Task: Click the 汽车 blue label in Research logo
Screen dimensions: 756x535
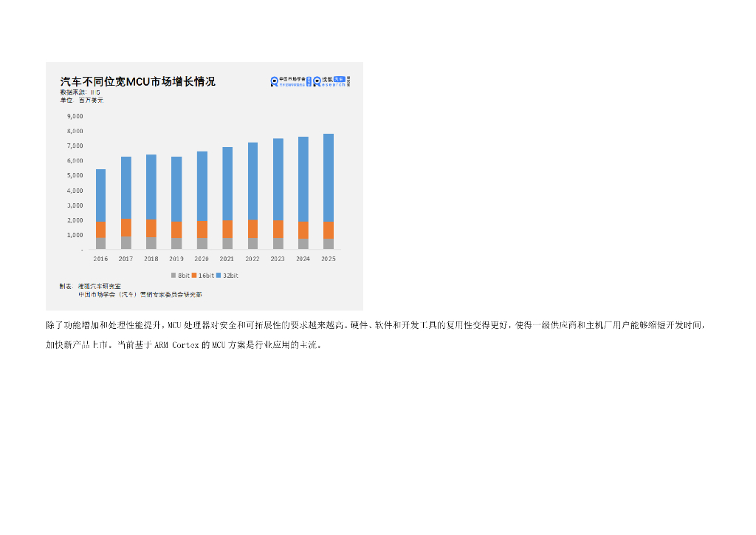Action: pyautogui.click(x=340, y=79)
